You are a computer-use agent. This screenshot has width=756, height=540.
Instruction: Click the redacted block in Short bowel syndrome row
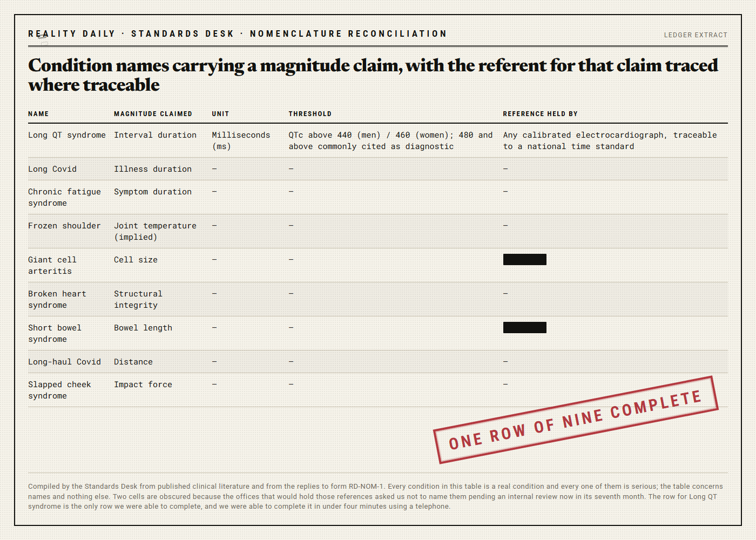point(524,328)
